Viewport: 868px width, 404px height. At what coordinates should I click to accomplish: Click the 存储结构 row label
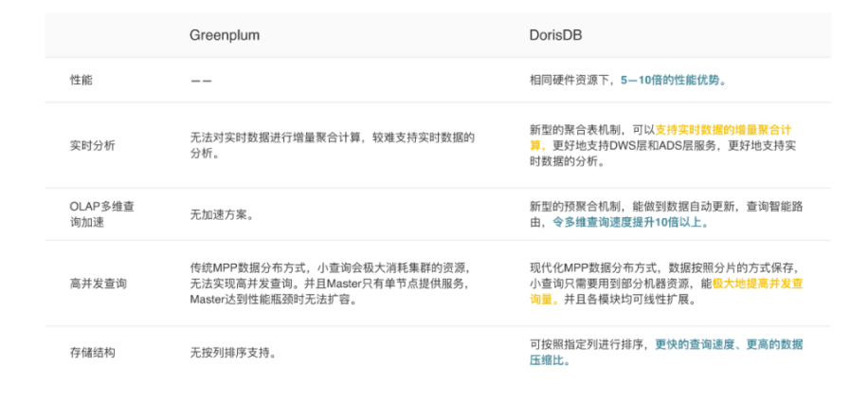88,353
